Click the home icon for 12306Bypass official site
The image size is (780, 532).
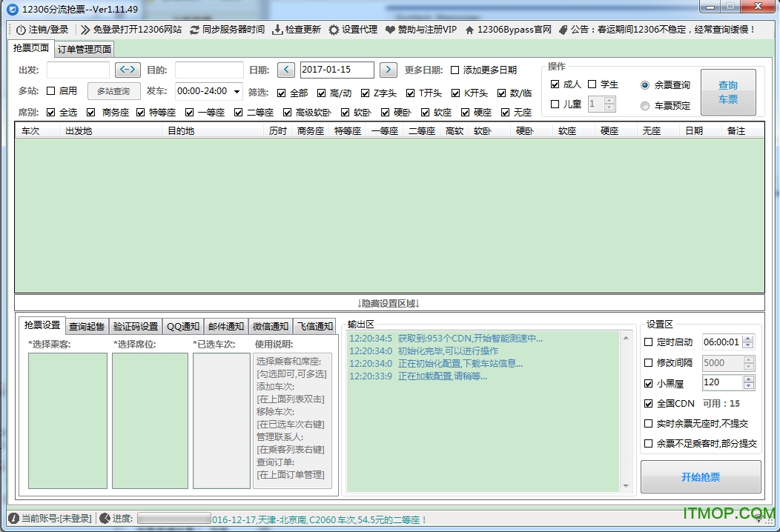(x=469, y=30)
